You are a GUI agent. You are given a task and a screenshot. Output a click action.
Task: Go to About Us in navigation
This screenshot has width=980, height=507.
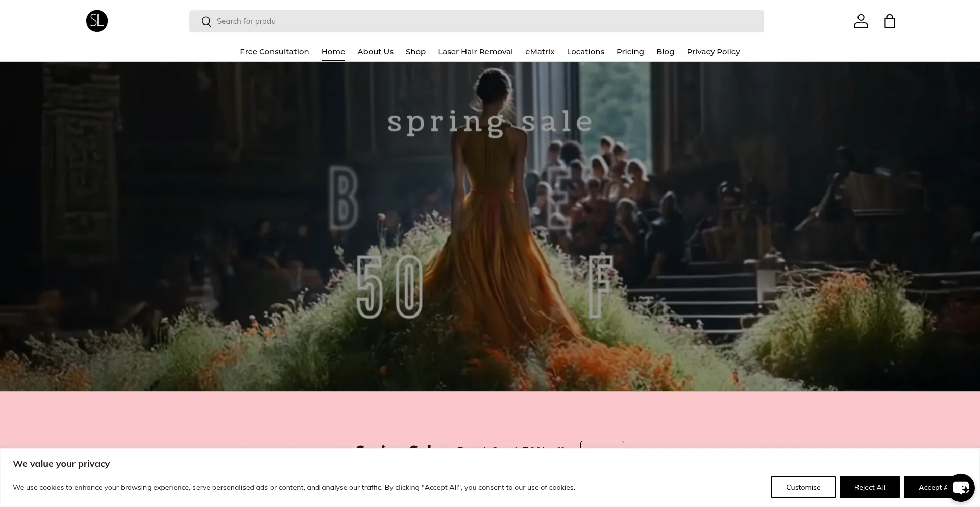coord(375,52)
